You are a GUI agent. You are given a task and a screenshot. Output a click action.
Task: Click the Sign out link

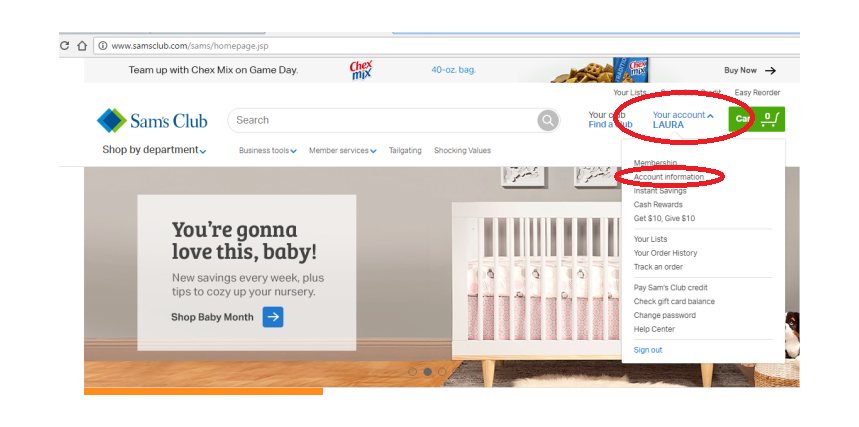click(x=648, y=350)
